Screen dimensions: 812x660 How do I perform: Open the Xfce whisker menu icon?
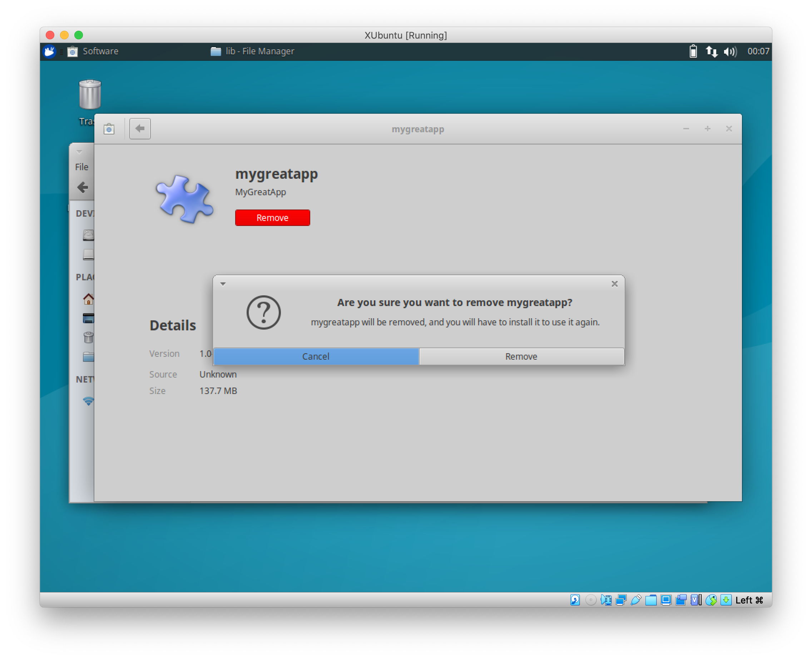(x=49, y=51)
